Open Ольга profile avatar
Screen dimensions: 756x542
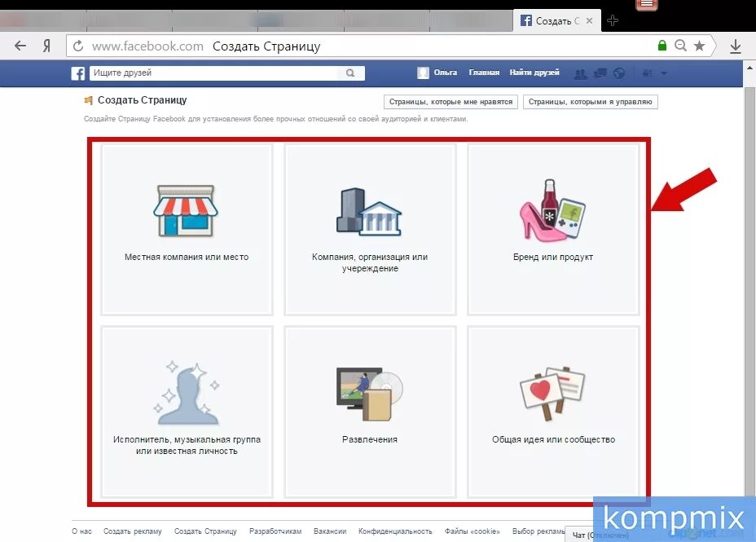tap(423, 73)
